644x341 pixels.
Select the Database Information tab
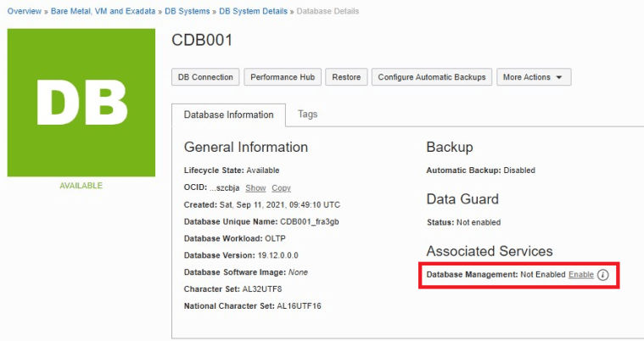[229, 115]
